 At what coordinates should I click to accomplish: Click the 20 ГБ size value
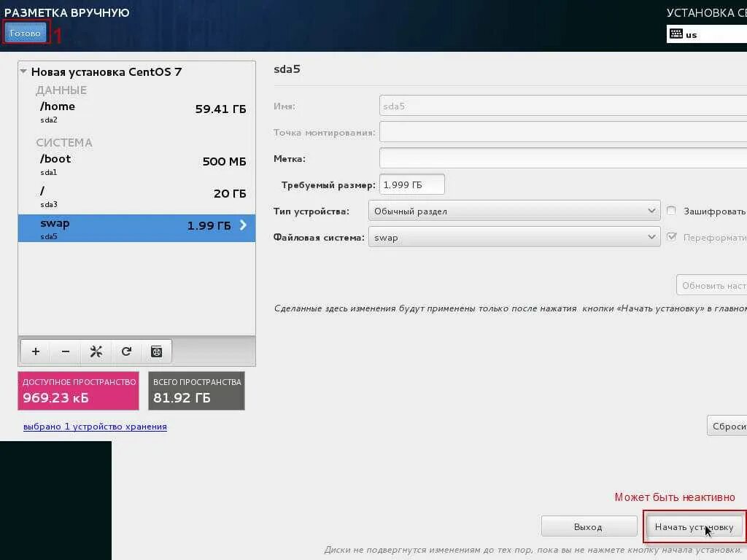(x=230, y=193)
